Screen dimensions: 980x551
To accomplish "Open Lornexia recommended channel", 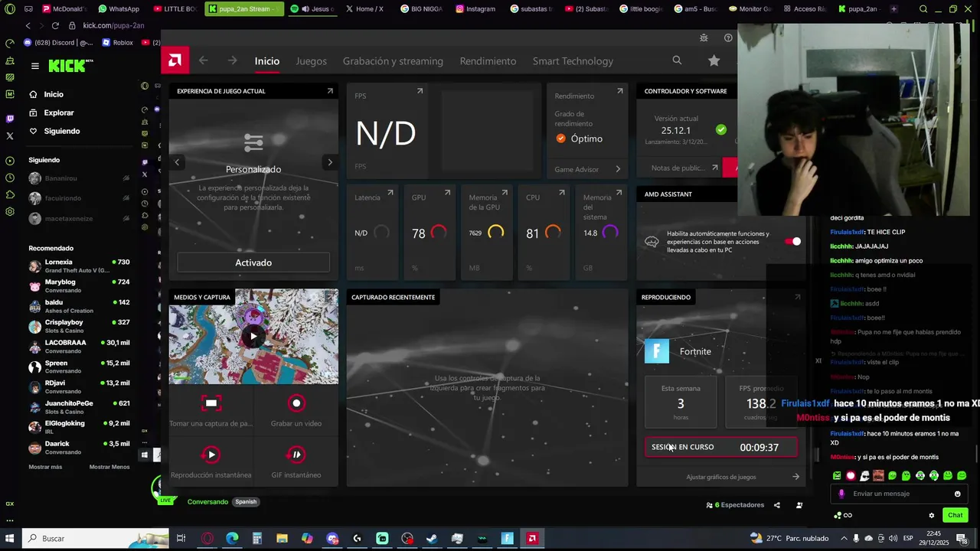I will pyautogui.click(x=79, y=266).
